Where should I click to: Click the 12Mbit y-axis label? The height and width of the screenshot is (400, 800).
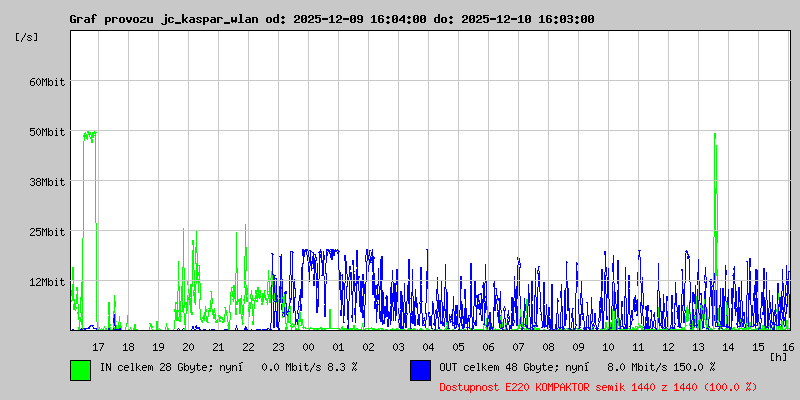point(46,282)
